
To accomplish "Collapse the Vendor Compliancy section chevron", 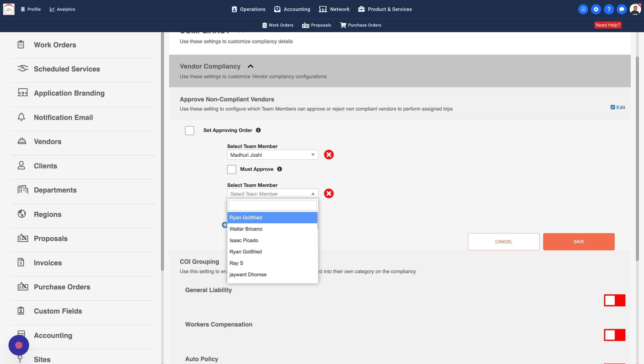I will click(x=250, y=66).
